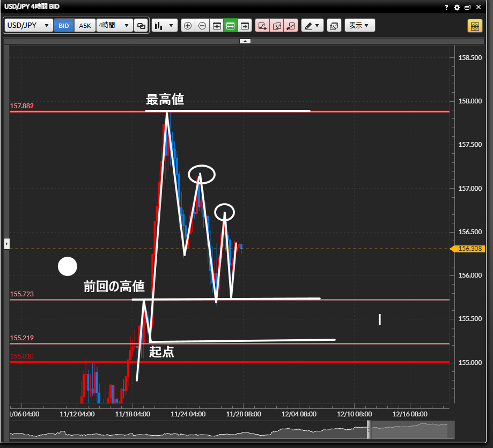This screenshot has width=493, height=448.
Task: Open the 表示 display menu
Action: tap(359, 26)
